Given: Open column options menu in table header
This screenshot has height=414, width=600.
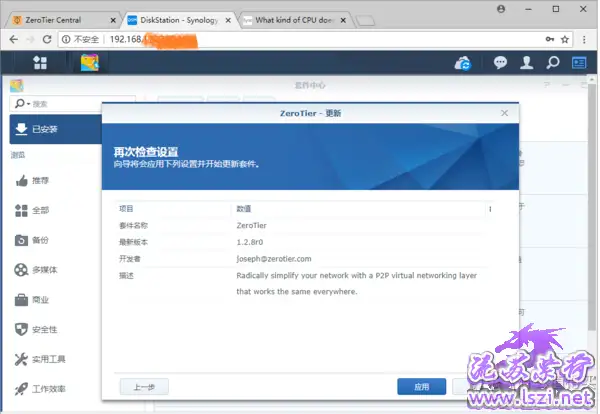Looking at the screenshot, I should click(490, 209).
